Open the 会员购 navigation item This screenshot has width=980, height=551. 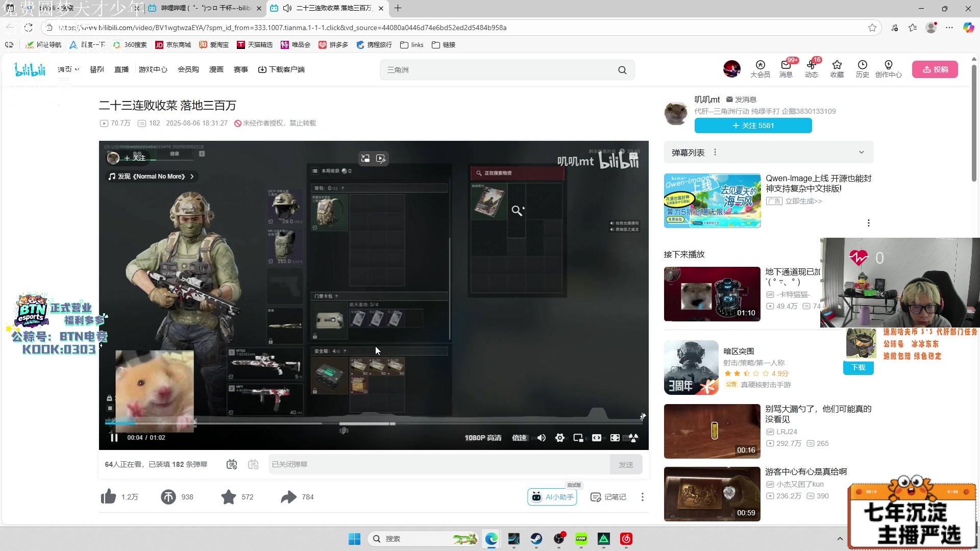tap(188, 69)
